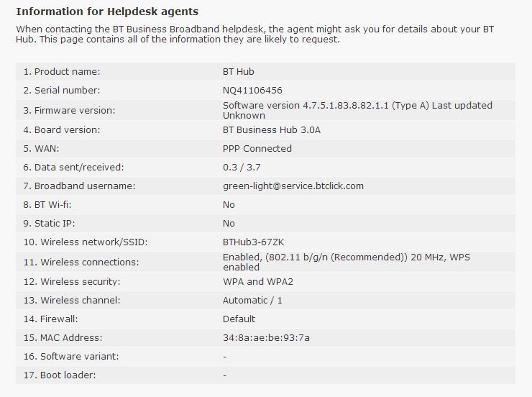Select the broadband username email address
This screenshot has width=532, height=397.
pyautogui.click(x=293, y=186)
